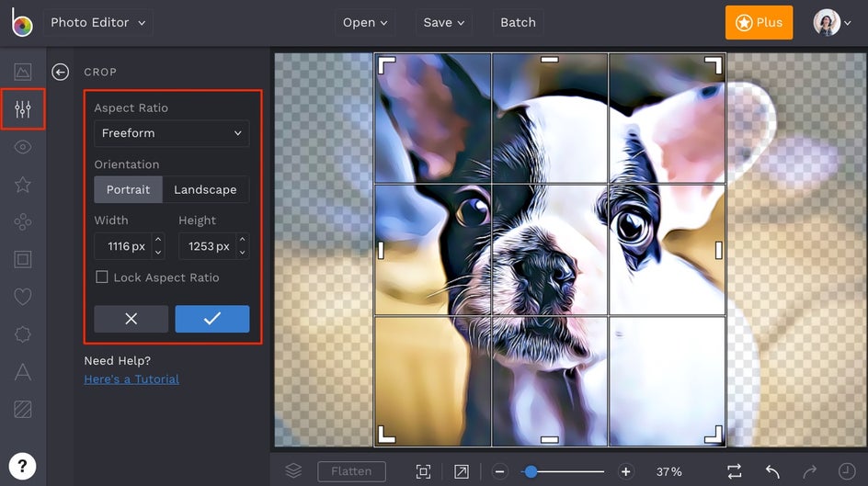Open the Touch Up eye icon

[23, 146]
